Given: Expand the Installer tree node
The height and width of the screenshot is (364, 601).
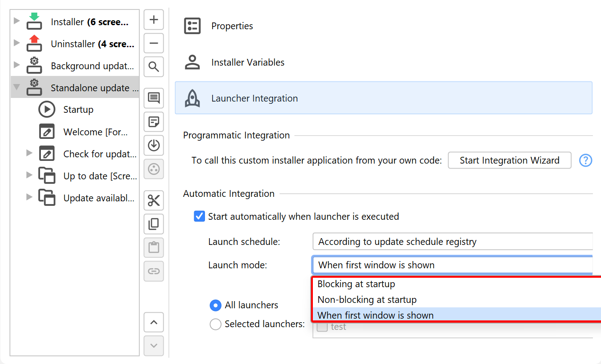Looking at the screenshot, I should coord(17,21).
